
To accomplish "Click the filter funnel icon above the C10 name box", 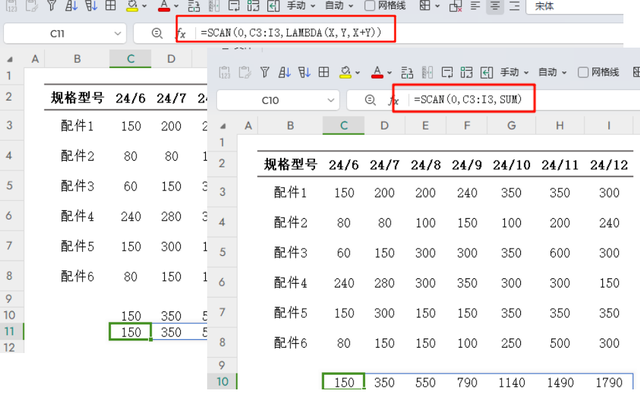I will (x=265, y=73).
